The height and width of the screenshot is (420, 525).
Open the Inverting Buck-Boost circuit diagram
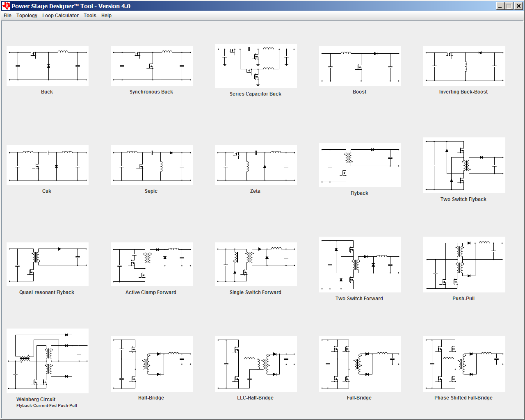tap(464, 66)
